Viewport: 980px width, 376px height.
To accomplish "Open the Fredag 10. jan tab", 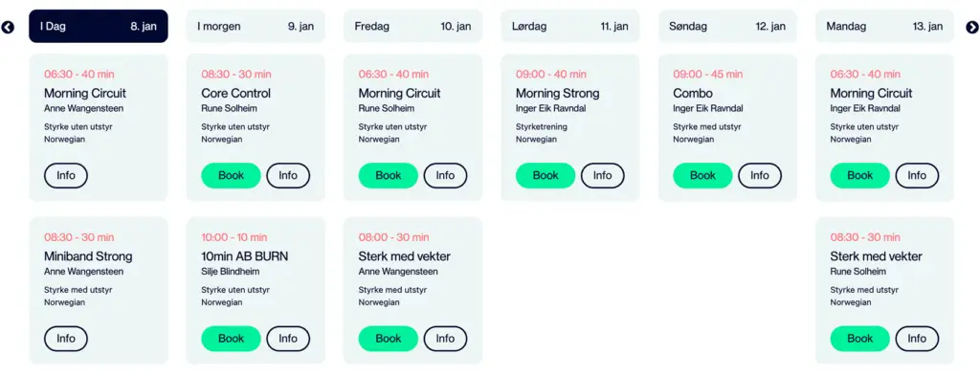I will coord(413,26).
